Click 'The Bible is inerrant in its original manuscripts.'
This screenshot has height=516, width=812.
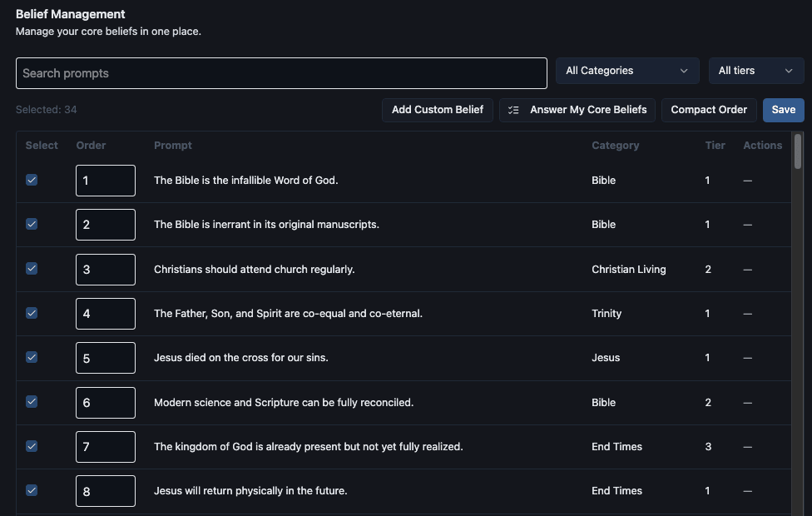click(266, 225)
